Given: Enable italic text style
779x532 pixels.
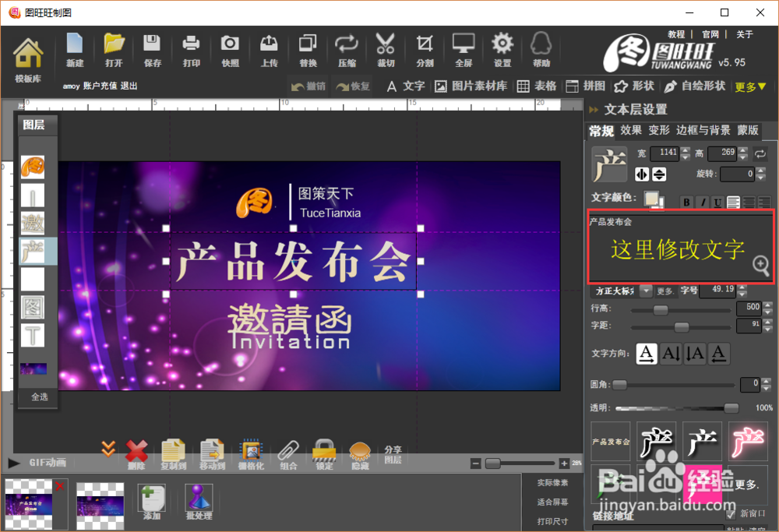Looking at the screenshot, I should pyautogui.click(x=702, y=202).
